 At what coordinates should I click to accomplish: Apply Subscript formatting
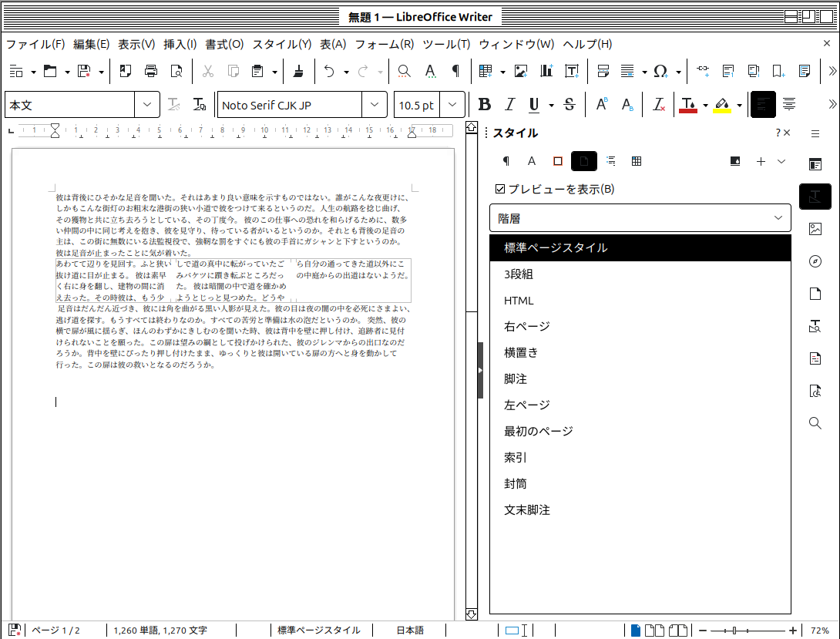coord(627,105)
